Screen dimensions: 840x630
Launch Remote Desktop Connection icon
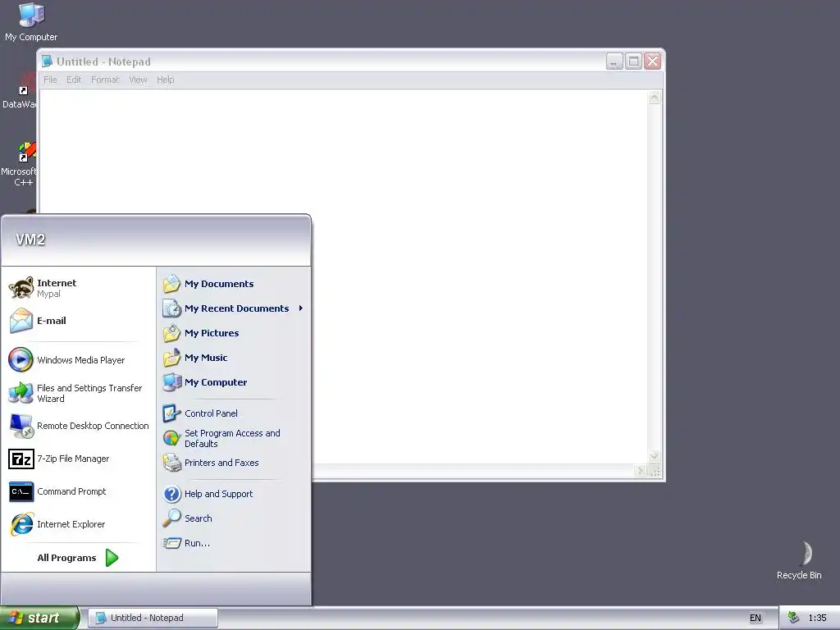point(21,426)
